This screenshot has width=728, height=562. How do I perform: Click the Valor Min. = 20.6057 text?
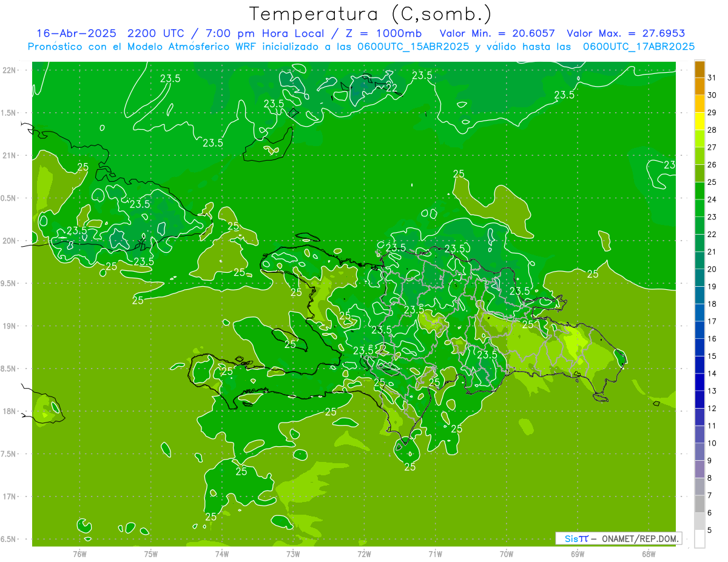point(497,33)
